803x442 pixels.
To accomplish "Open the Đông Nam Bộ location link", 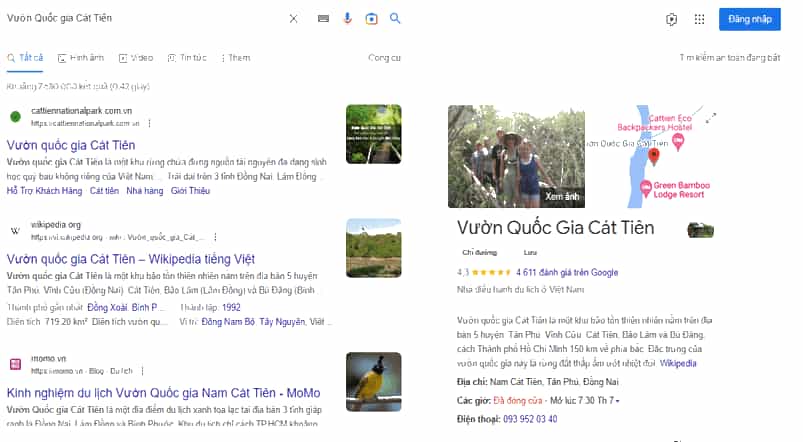I will coord(228,322).
